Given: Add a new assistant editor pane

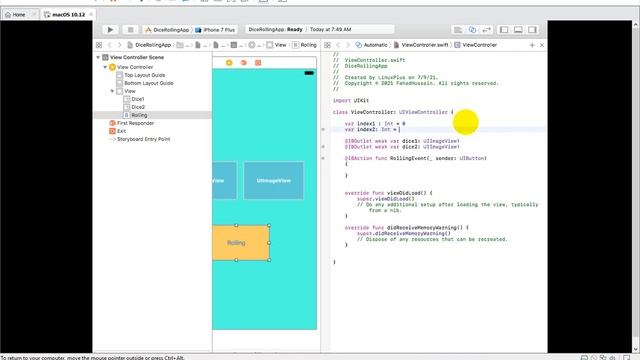Looking at the screenshot, I should tap(532, 45).
